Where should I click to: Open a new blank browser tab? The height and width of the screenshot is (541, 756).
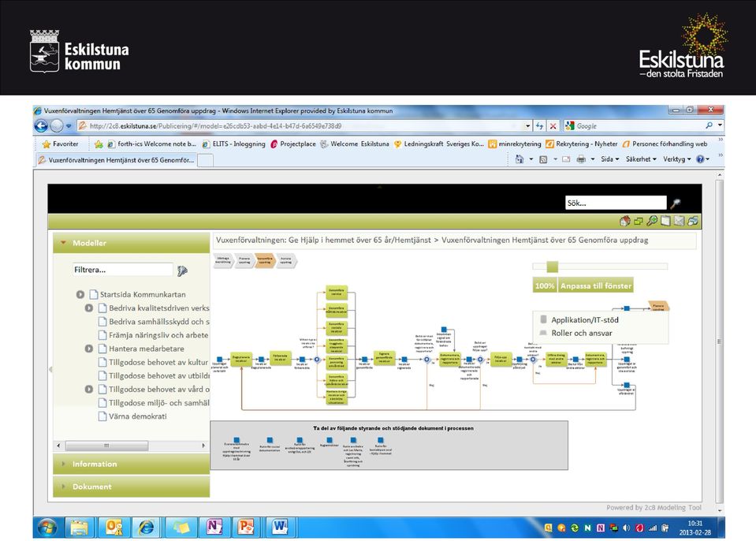point(206,161)
